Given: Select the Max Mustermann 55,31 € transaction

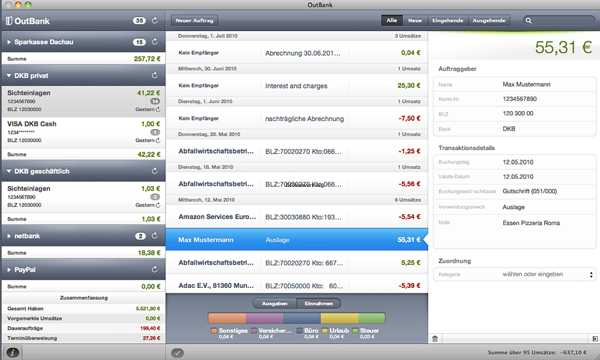Looking at the screenshot, I should [x=297, y=239].
